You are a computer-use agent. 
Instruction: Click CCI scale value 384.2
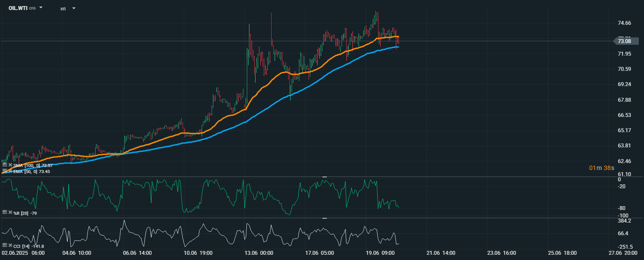coord(624,221)
